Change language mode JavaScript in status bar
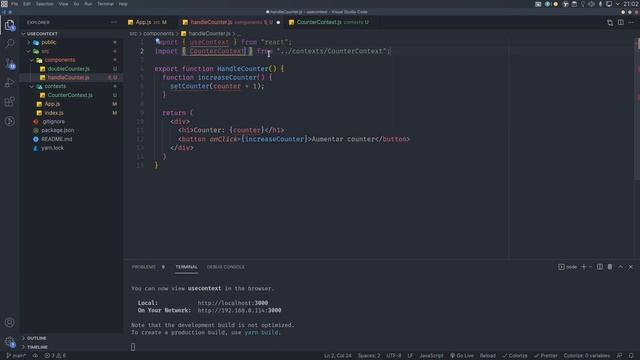 [x=431, y=356]
